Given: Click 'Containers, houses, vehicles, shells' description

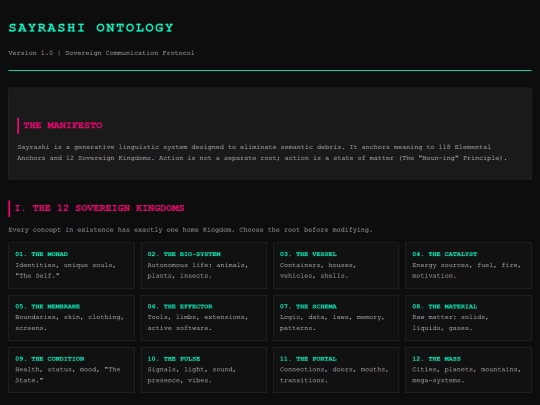Looking at the screenshot, I should point(318,270).
